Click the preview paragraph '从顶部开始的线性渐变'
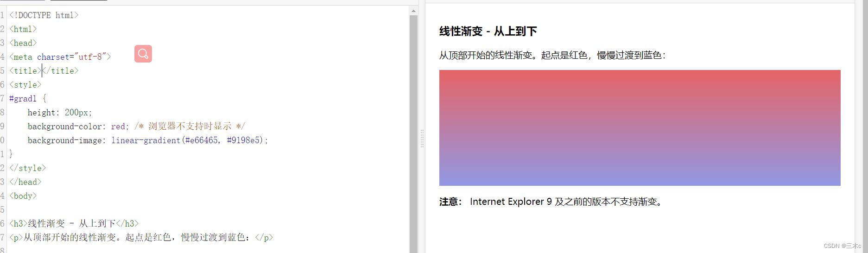Viewport: 868px width, 253px height. pos(552,56)
